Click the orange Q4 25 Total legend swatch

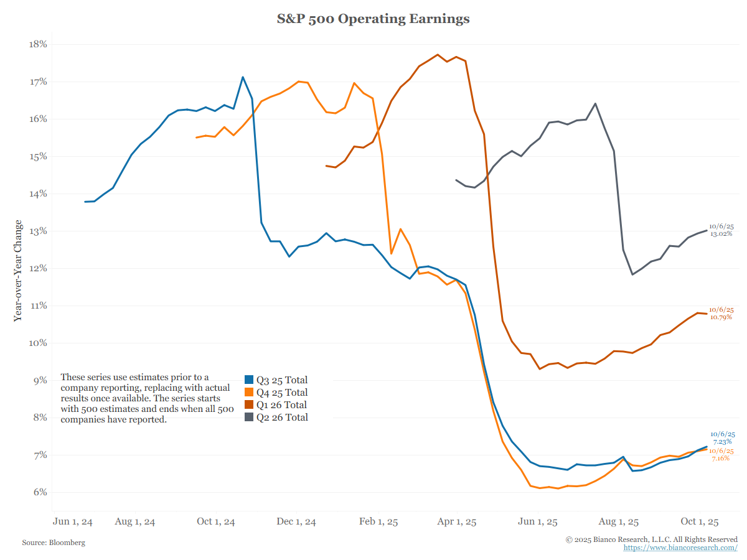(249, 393)
